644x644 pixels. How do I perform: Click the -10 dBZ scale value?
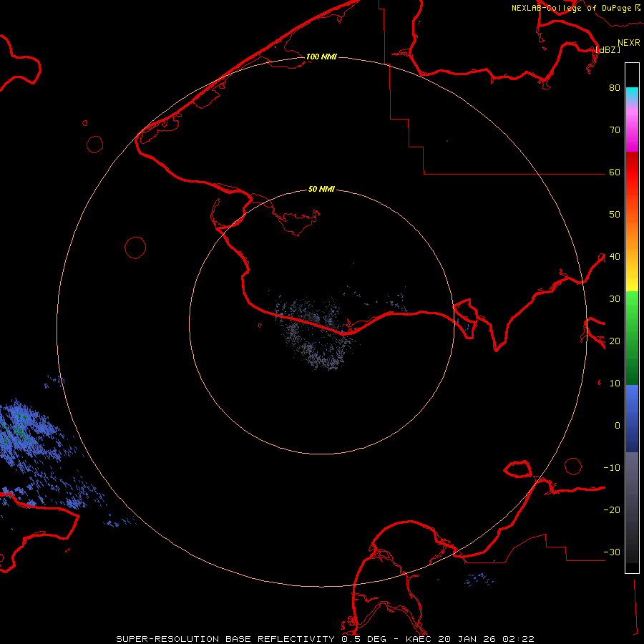[x=612, y=468]
